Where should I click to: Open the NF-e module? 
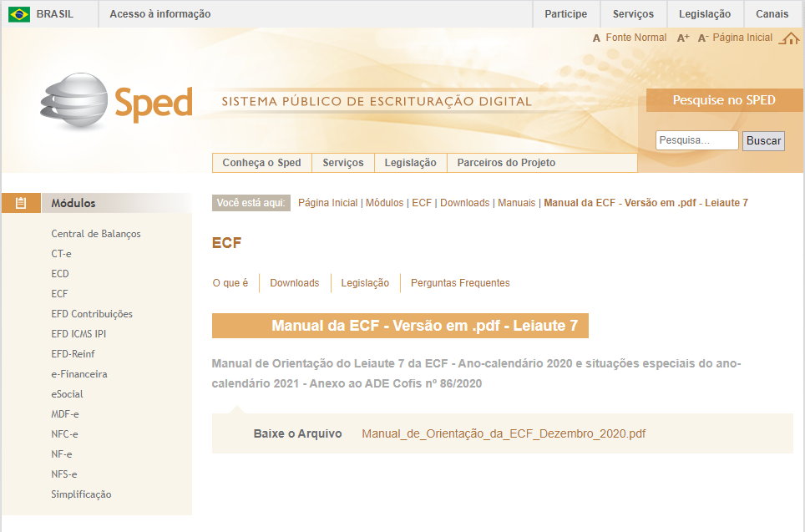[62, 454]
